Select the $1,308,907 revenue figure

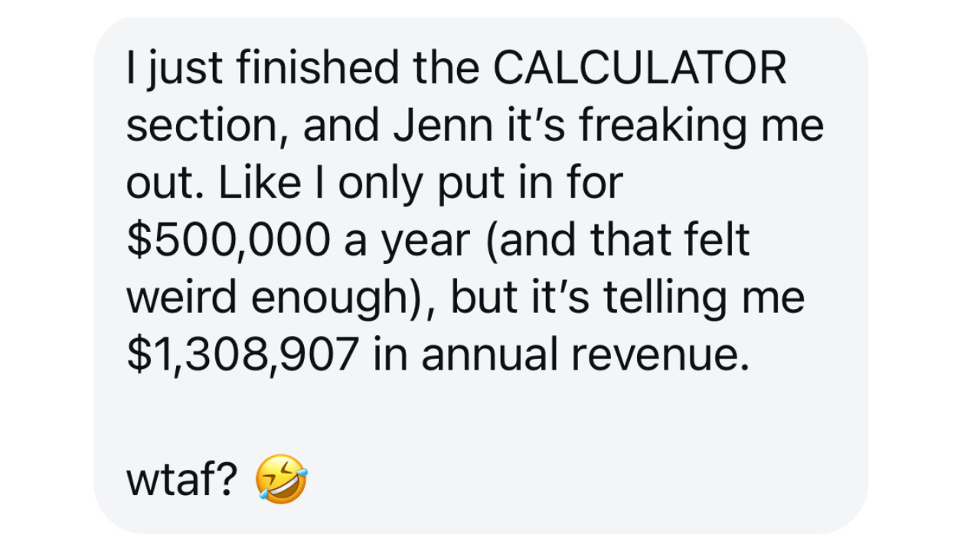(x=243, y=356)
